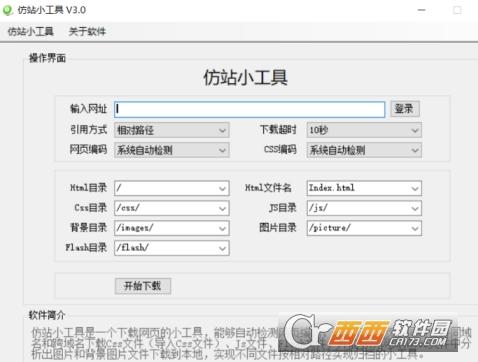Minimize the 仿站小工具 window
Image resolution: width=478 pixels, height=362 pixels.
[x=422, y=10]
